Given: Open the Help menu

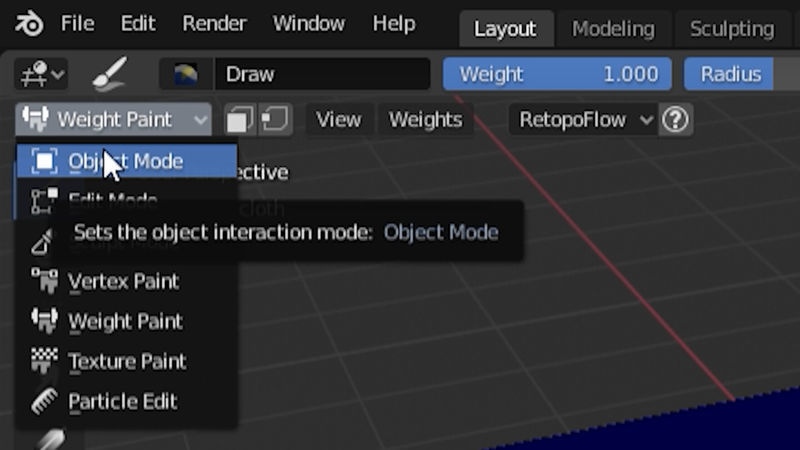Looking at the screenshot, I should [x=394, y=23].
